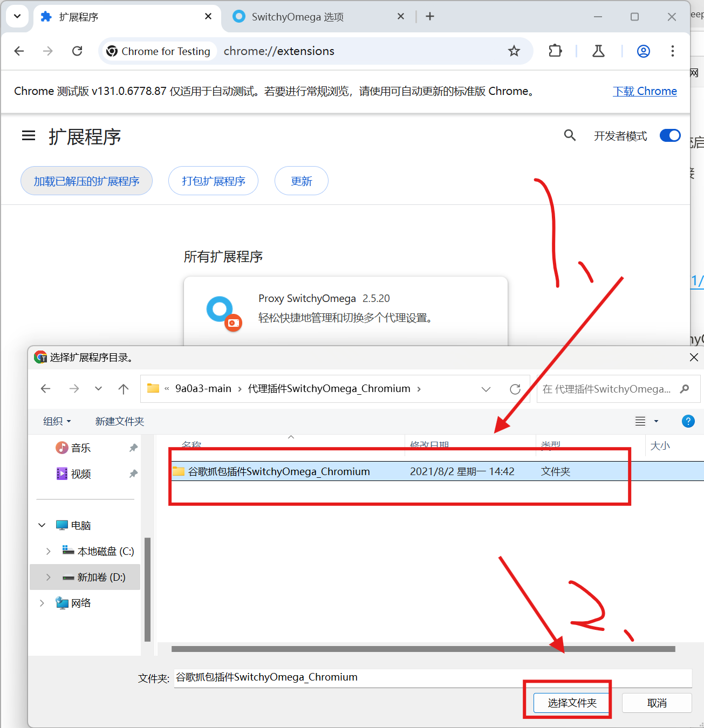Open the Chrome tab search dropdown arrow
The height and width of the screenshot is (728, 704).
click(x=17, y=16)
